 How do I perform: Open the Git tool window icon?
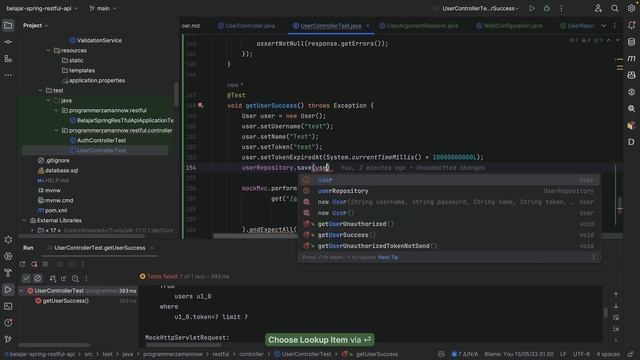coord(8,339)
